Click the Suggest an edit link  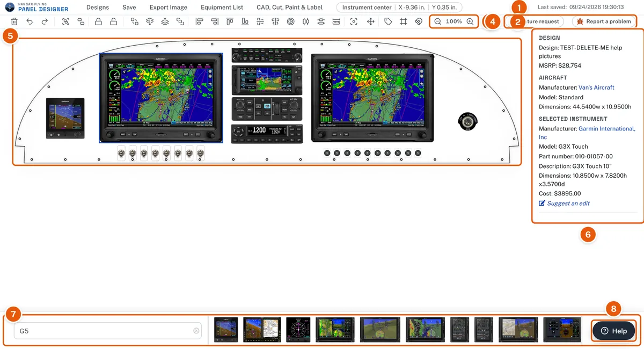point(564,203)
